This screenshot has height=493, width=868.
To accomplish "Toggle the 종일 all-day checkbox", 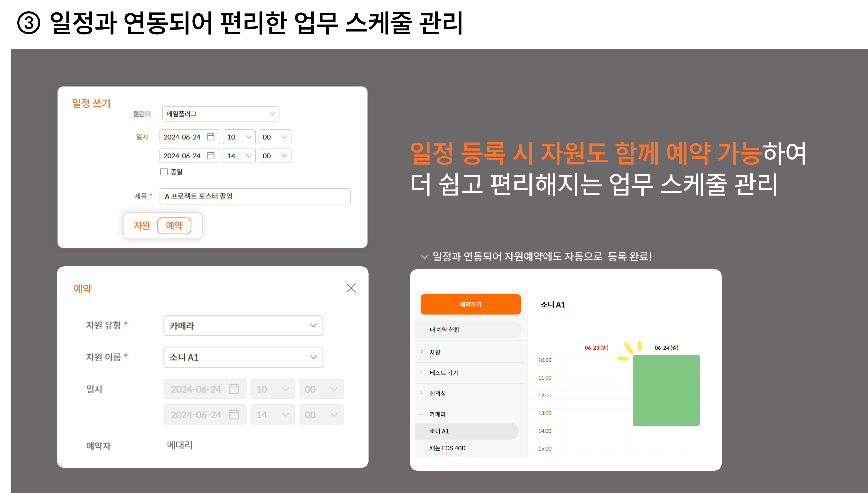I will point(164,172).
